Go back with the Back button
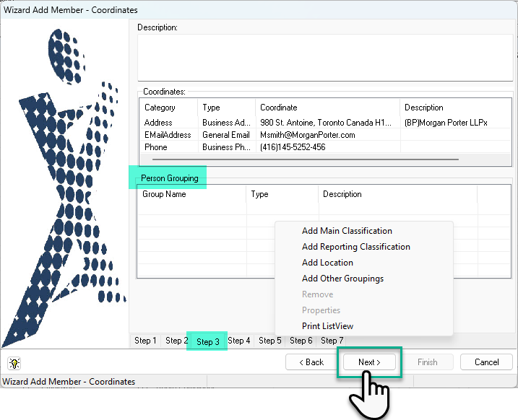 pos(311,362)
